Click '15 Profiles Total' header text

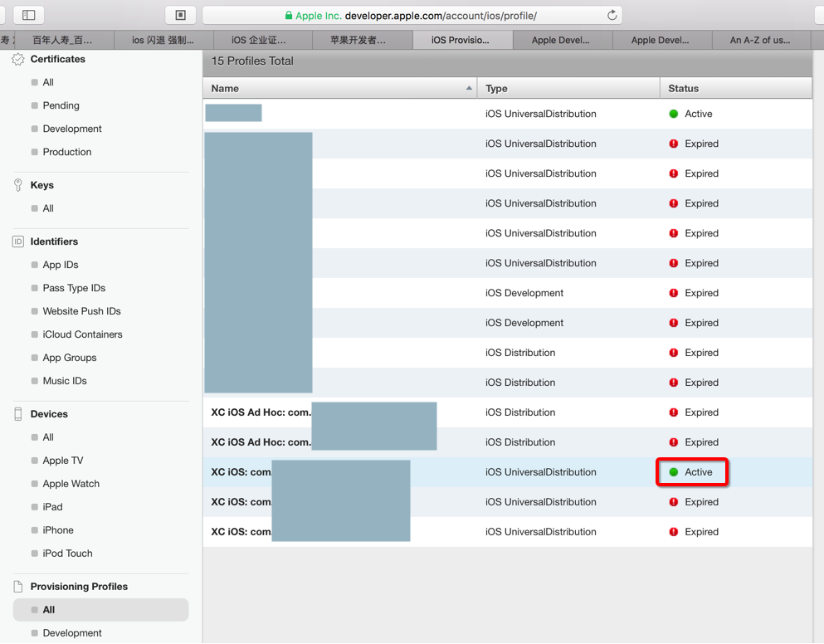[252, 61]
